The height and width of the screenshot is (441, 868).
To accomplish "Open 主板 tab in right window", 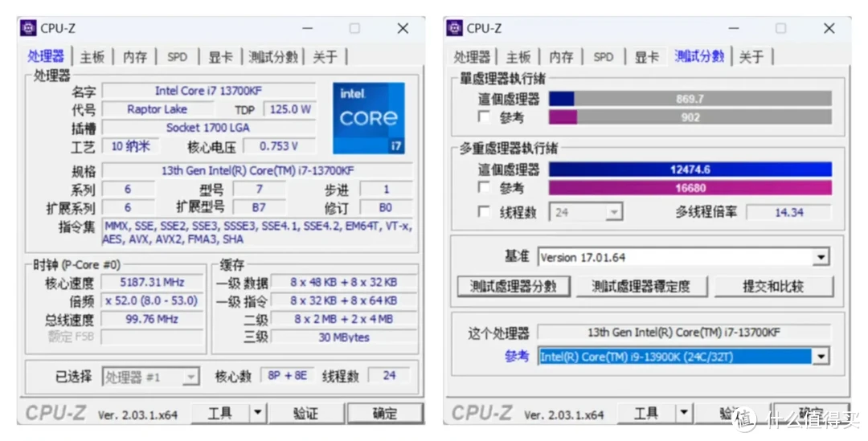I will (x=518, y=56).
